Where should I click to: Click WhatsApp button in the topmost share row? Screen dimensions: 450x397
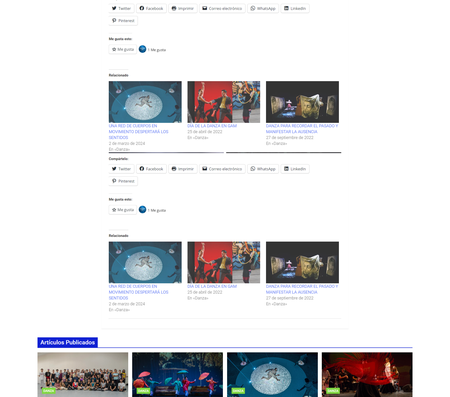click(263, 8)
